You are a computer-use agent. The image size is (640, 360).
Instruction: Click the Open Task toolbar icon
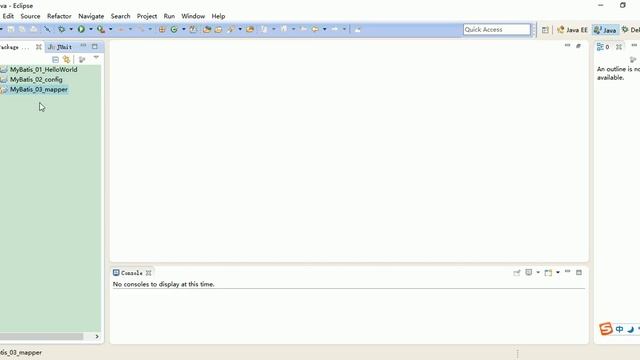[x=218, y=29]
